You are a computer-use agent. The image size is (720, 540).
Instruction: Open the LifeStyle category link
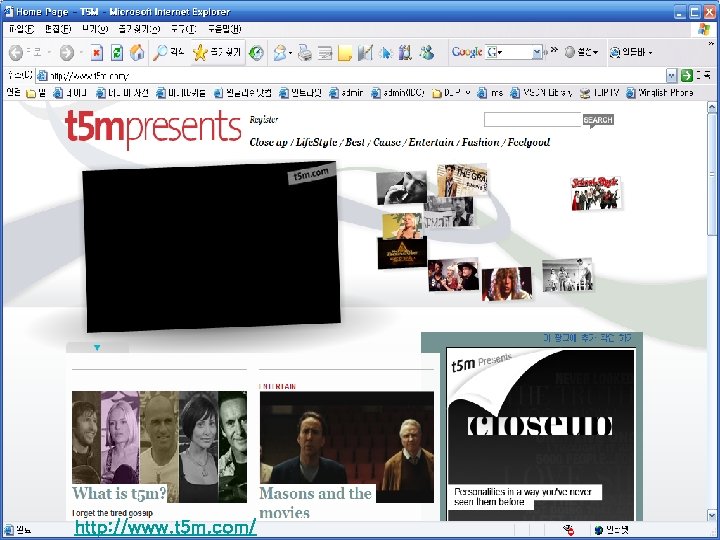(316, 142)
